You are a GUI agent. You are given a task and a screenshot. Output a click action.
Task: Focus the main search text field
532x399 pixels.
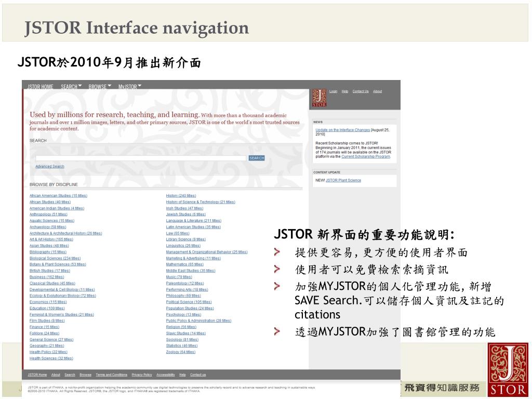point(141,158)
